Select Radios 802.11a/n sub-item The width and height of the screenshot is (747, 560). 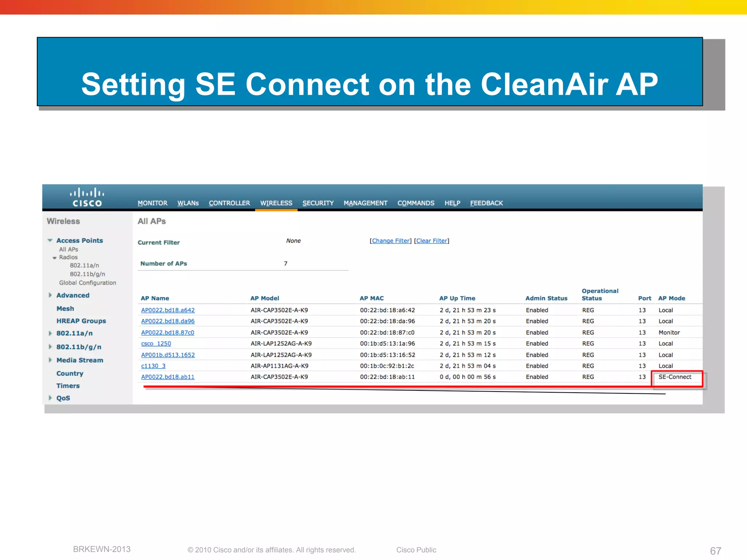click(84, 265)
